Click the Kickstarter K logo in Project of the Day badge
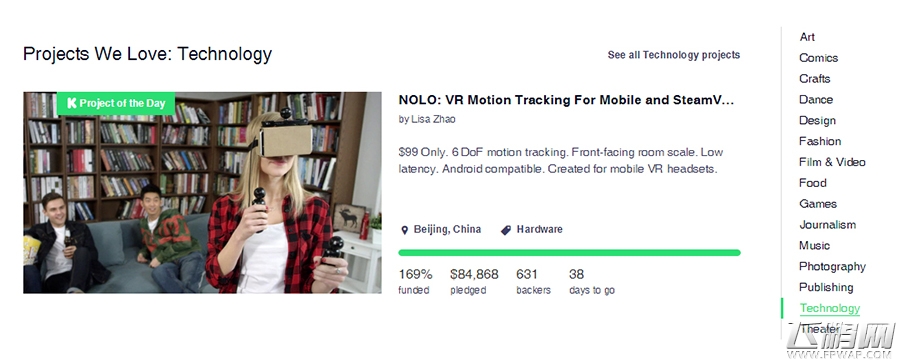900x362 pixels. pos(72,103)
